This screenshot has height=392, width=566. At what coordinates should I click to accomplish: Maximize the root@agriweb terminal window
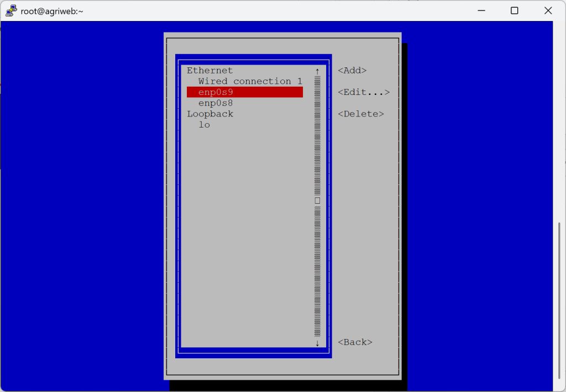(x=514, y=10)
